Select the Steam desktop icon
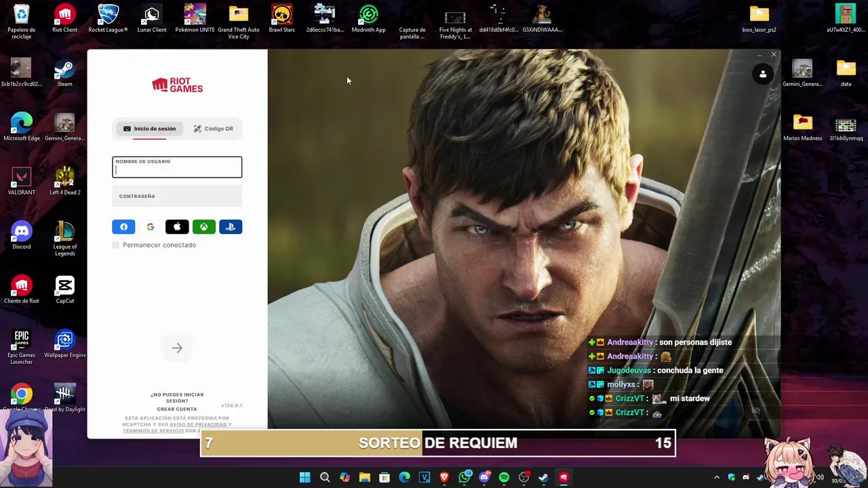Viewport: 868px width, 488px height. pos(65,73)
